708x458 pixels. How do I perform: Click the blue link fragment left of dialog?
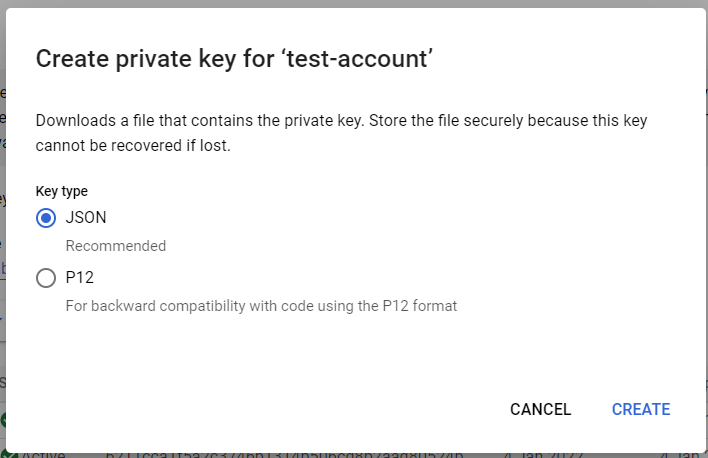pyautogui.click(x=3, y=268)
